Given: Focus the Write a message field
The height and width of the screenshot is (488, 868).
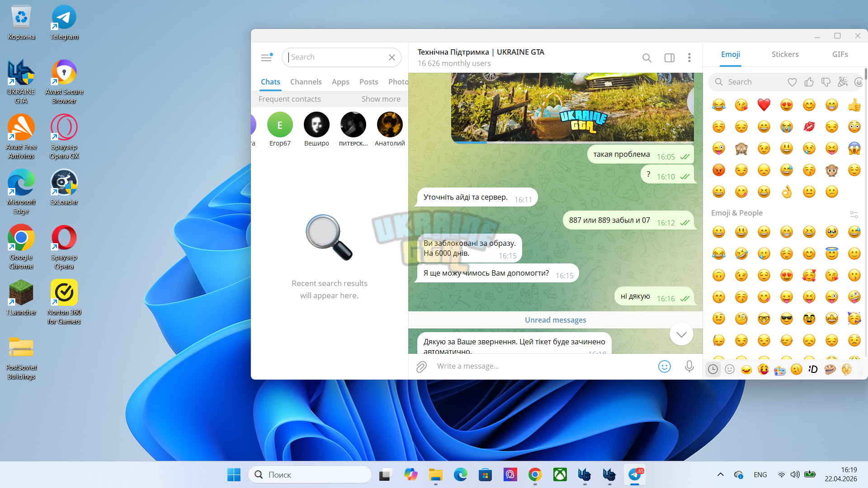Looking at the screenshot, I should (542, 366).
